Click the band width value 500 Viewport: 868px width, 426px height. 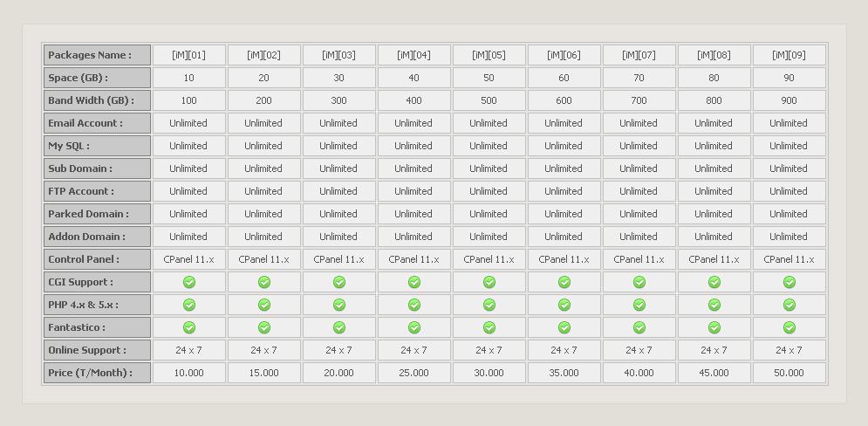pos(489,100)
